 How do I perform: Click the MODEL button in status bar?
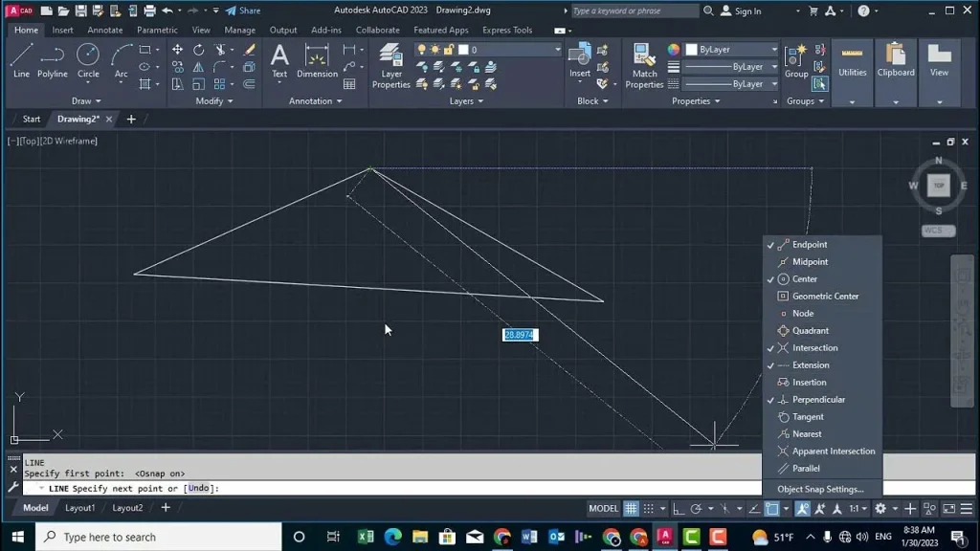click(x=603, y=509)
